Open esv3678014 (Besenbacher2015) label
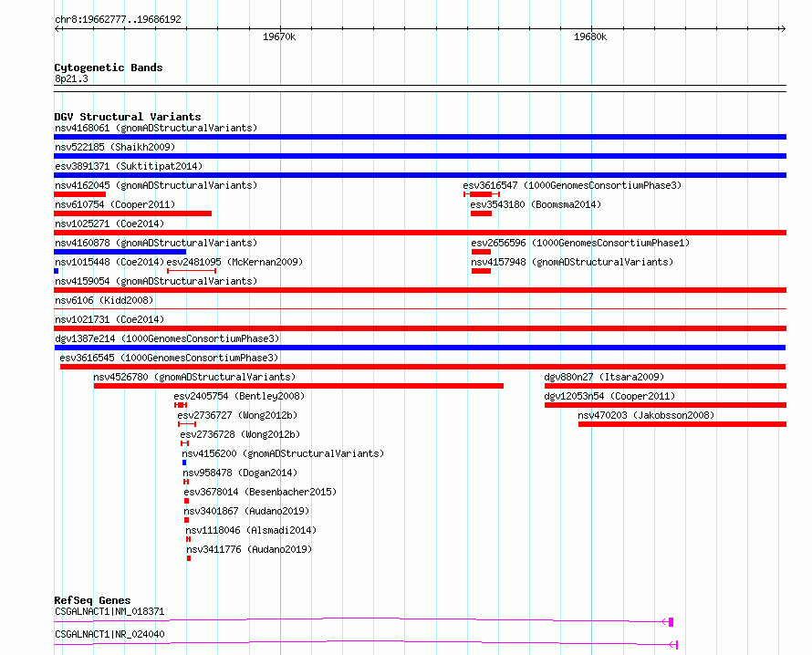This screenshot has height=655, width=812. pyautogui.click(x=260, y=492)
